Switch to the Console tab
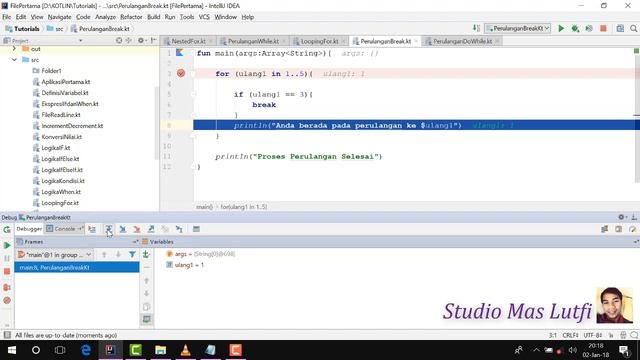The height and width of the screenshot is (360, 640). [x=64, y=229]
